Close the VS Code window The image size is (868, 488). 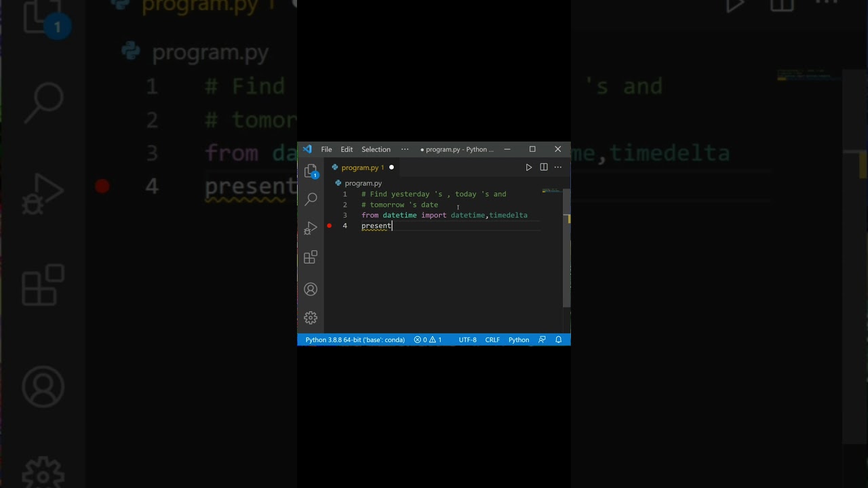(x=558, y=149)
